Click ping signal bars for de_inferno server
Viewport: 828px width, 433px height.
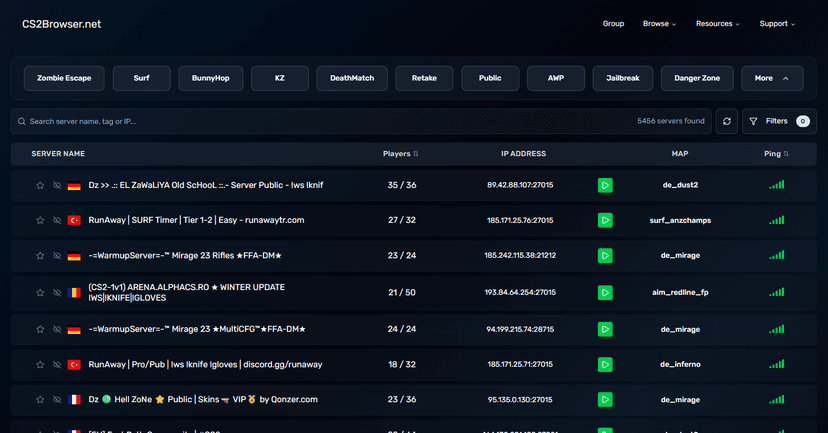(x=777, y=364)
